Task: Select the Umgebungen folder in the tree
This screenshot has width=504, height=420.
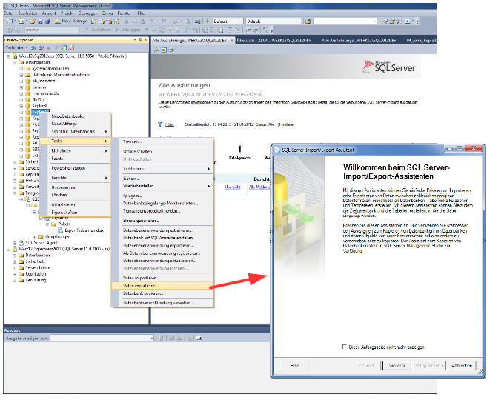Action: pyautogui.click(x=58, y=236)
